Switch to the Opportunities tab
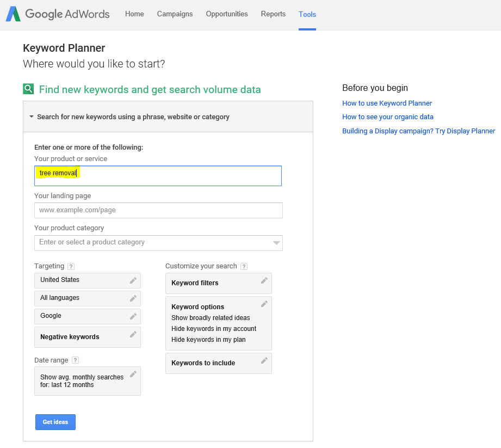 click(227, 14)
